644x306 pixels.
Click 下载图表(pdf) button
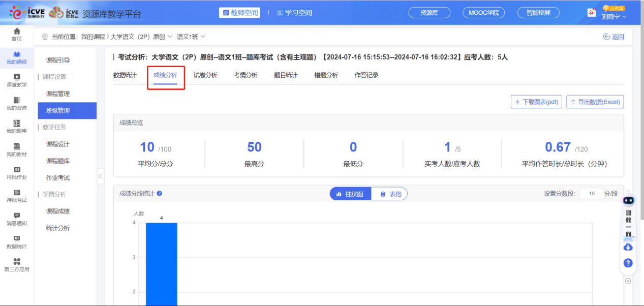pos(536,102)
